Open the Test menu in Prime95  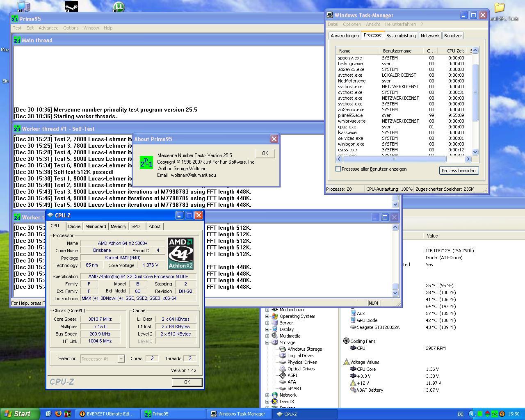17,28
